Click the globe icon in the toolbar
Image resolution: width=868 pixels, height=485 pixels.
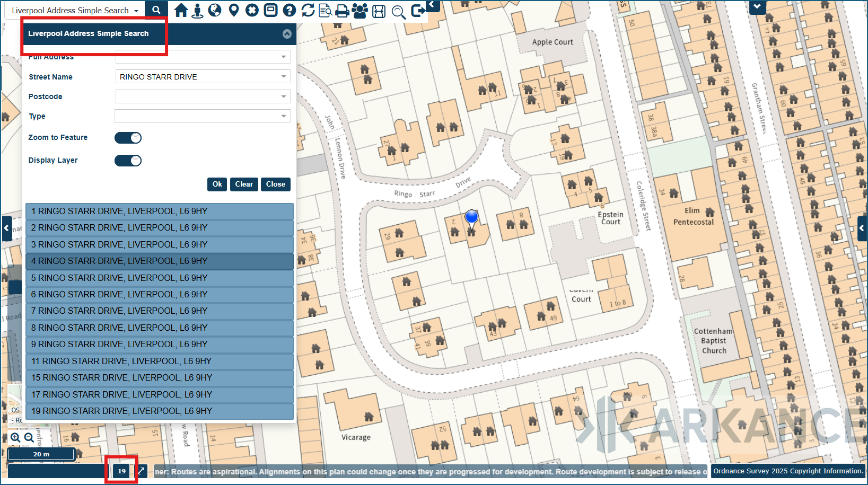pos(215,10)
